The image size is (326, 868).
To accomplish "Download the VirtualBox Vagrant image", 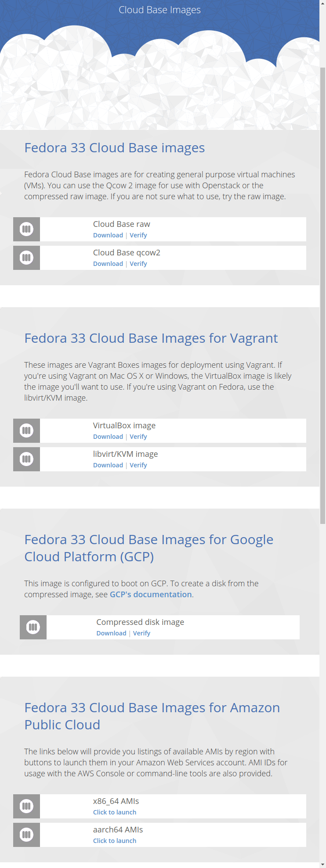I will point(108,437).
